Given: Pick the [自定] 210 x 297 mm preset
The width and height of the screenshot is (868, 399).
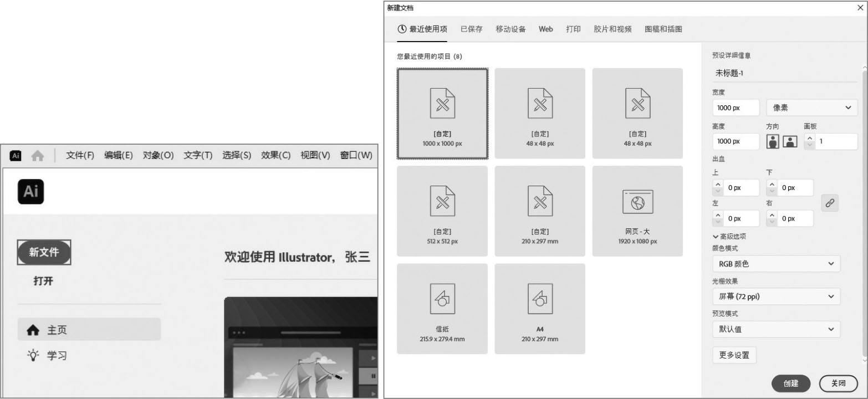Looking at the screenshot, I should pos(540,211).
